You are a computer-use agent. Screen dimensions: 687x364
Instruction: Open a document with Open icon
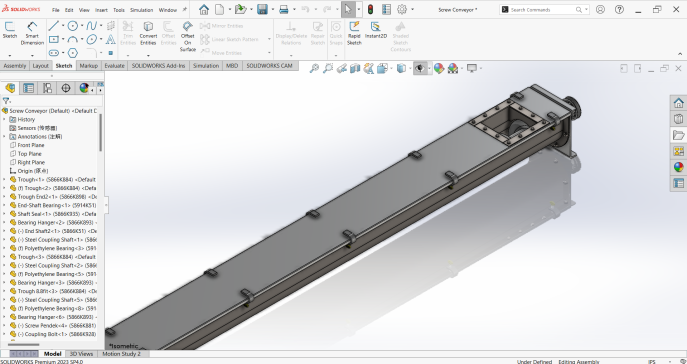(240, 9)
